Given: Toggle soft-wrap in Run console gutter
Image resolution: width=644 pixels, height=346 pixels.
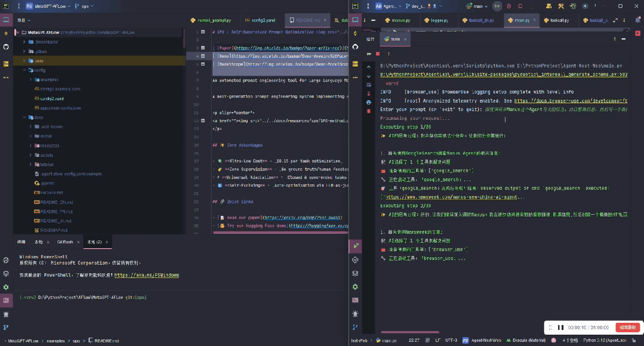Looking at the screenshot, I should click(369, 85).
